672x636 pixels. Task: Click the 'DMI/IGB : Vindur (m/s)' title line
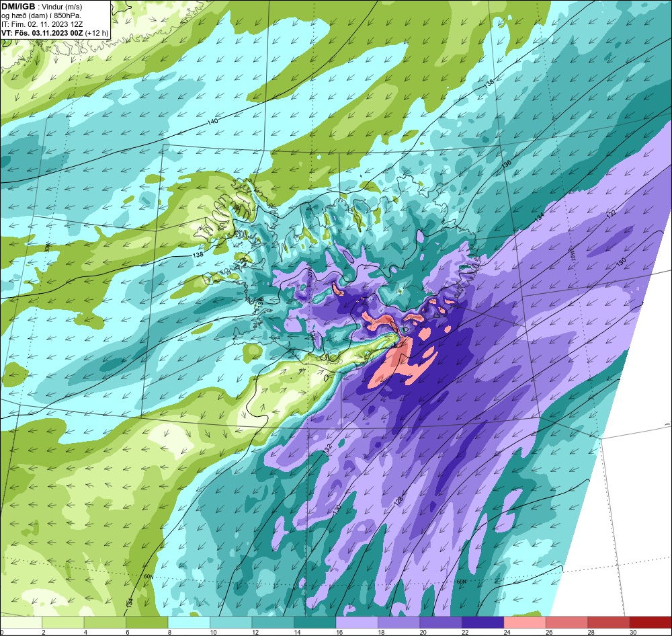(x=42, y=7)
